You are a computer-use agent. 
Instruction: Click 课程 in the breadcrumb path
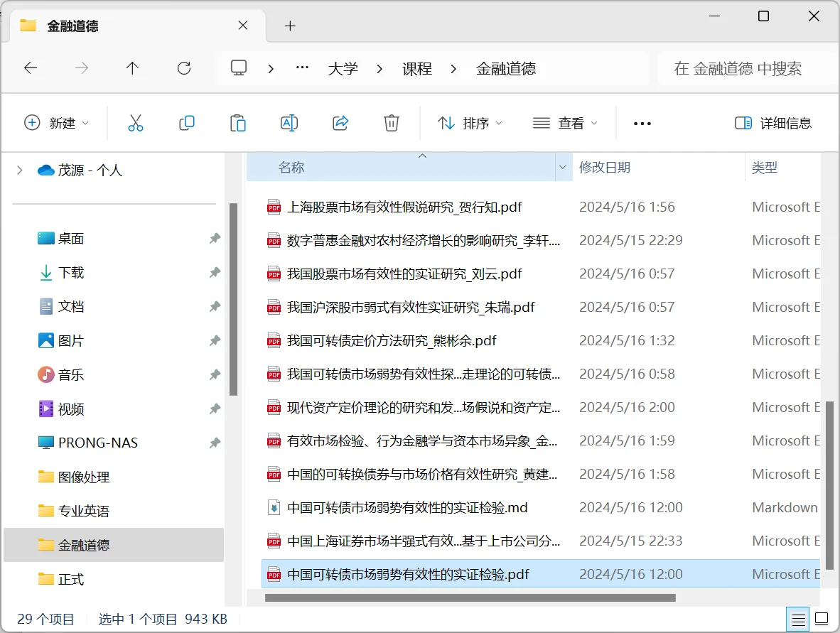417,68
